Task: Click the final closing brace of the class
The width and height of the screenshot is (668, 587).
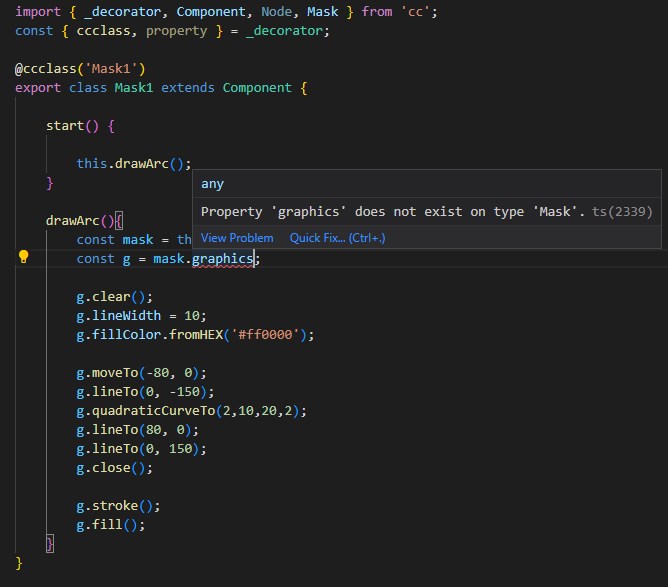Action: click(x=19, y=563)
